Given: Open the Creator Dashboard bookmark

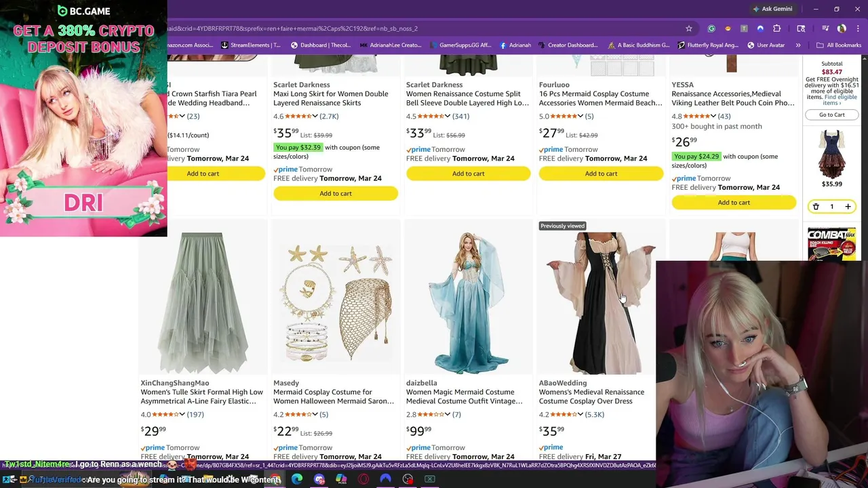Looking at the screenshot, I should [x=568, y=45].
